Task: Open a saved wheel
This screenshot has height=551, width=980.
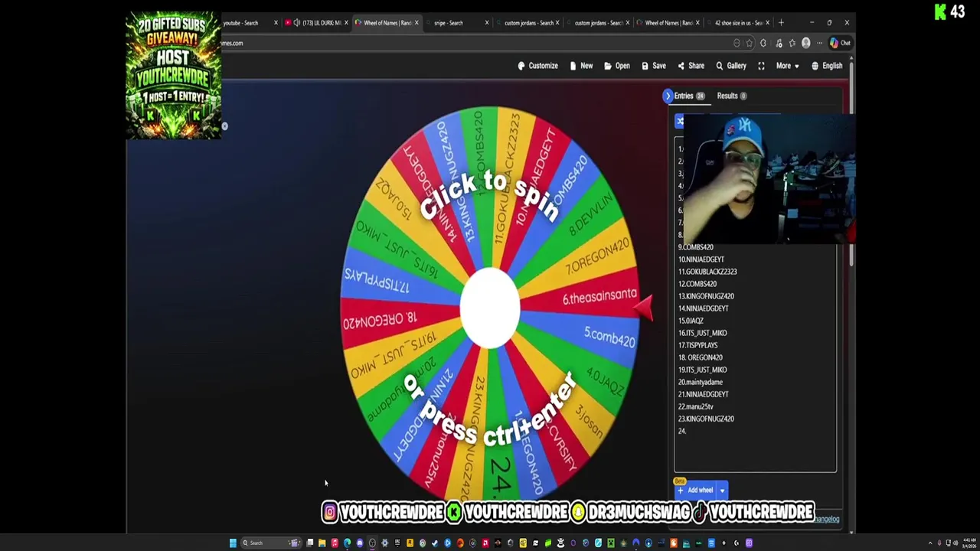Action: click(x=617, y=66)
